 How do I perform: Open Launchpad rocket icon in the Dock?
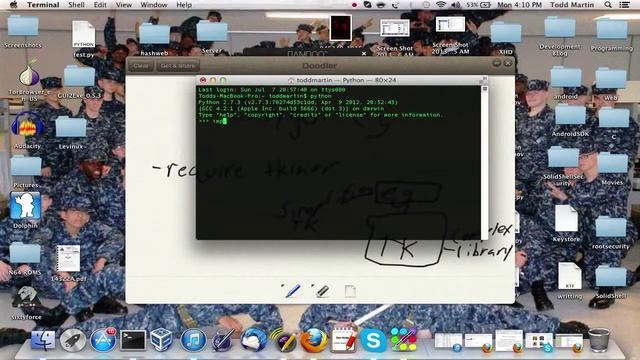coord(73,340)
